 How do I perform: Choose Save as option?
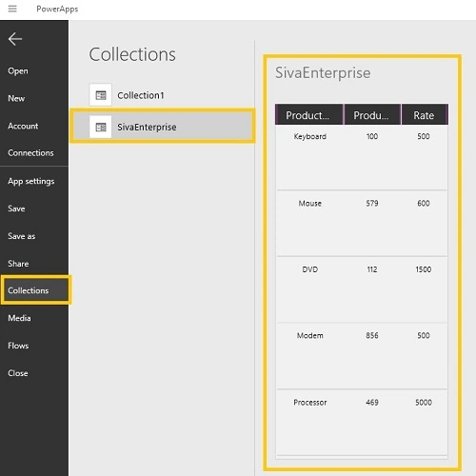pos(22,236)
